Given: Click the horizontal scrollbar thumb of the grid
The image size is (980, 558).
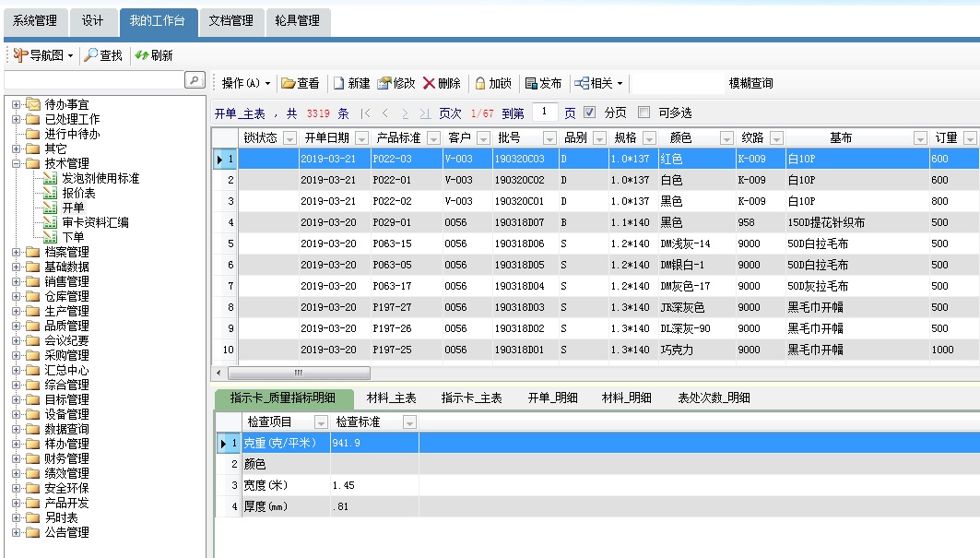Looking at the screenshot, I should [297, 373].
